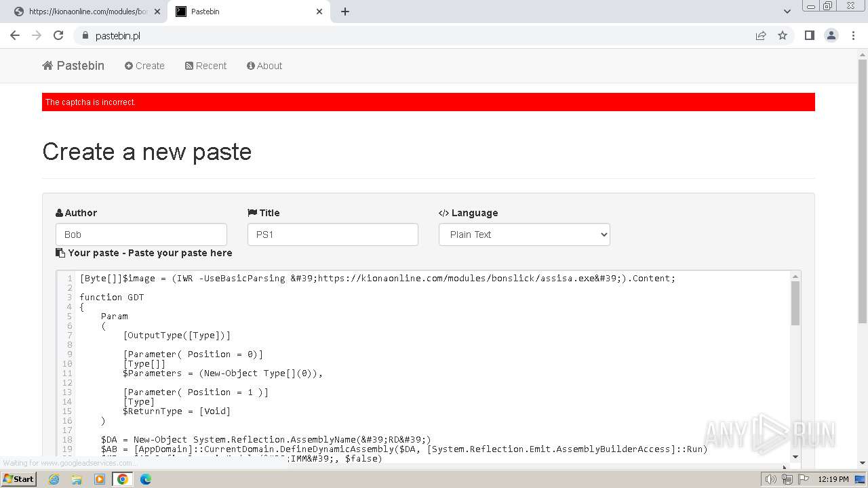Open Windows Start menu
Screen dimensions: 868x488
click(x=18, y=479)
